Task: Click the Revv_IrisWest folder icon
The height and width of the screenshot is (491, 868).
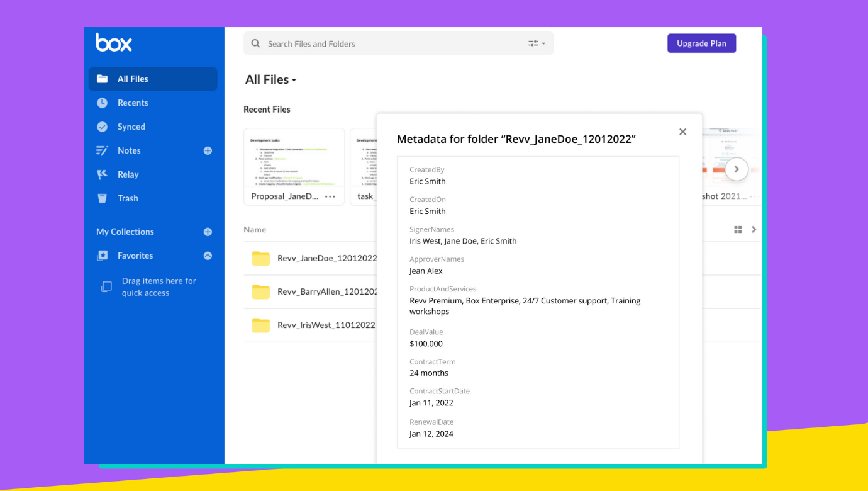Action: click(x=260, y=325)
